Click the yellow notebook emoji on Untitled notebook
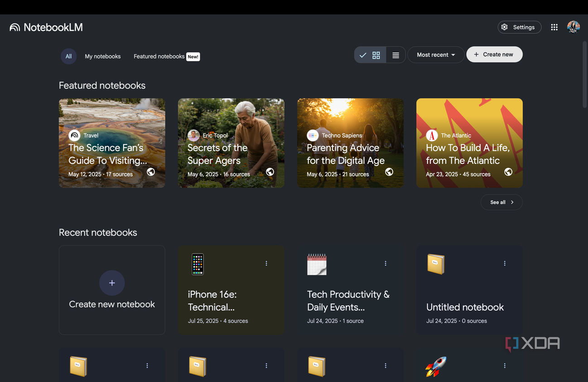 [436, 264]
